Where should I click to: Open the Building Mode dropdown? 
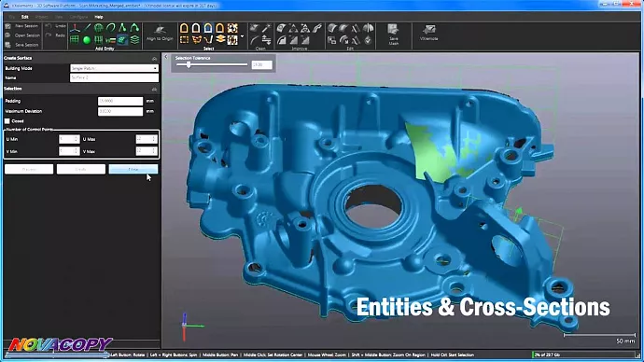[x=114, y=68]
